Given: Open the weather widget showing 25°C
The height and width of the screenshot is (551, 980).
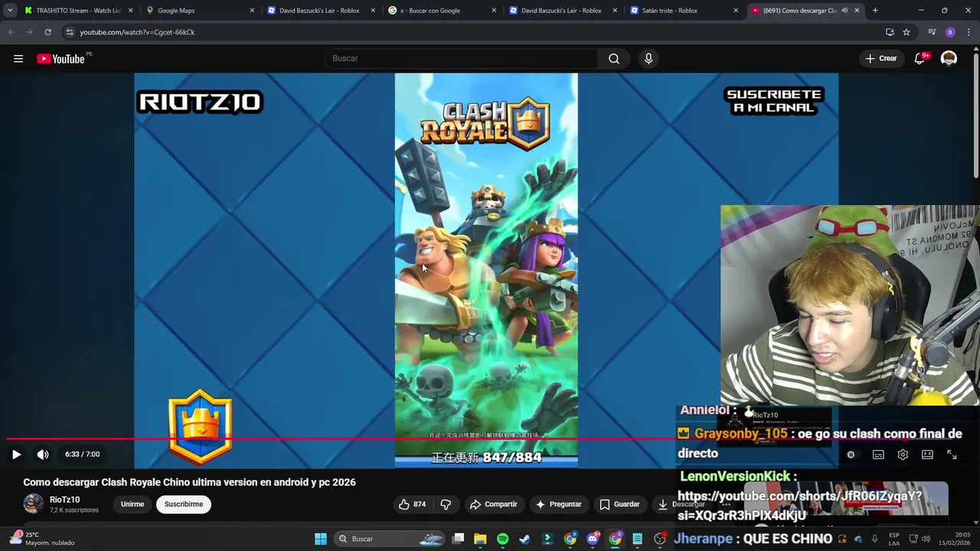Looking at the screenshot, I should coord(42,539).
